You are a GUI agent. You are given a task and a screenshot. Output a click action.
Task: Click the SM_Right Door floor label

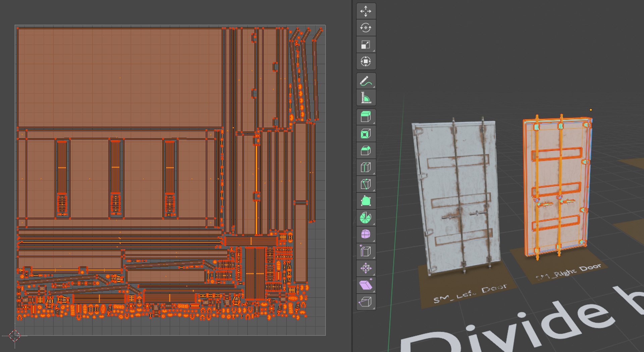pyautogui.click(x=569, y=271)
